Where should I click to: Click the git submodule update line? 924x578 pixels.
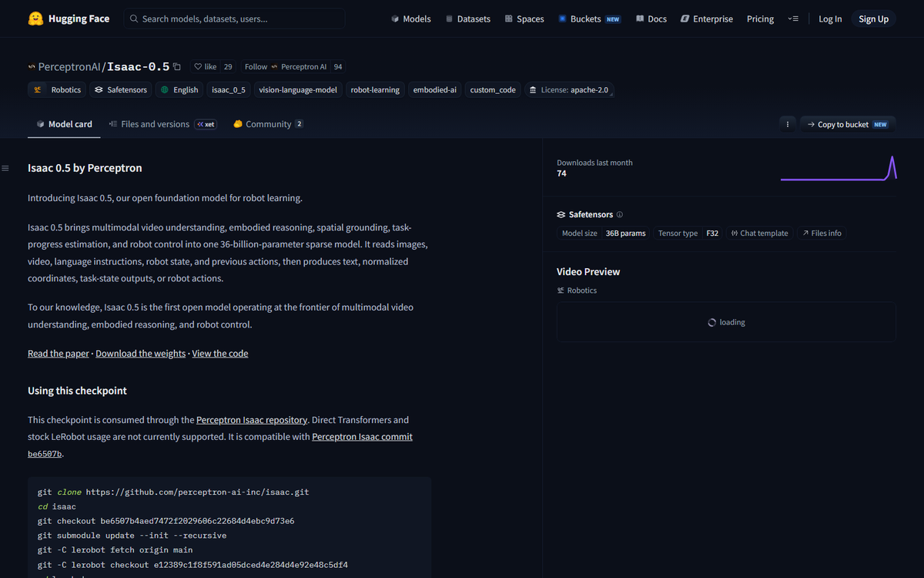click(x=132, y=536)
